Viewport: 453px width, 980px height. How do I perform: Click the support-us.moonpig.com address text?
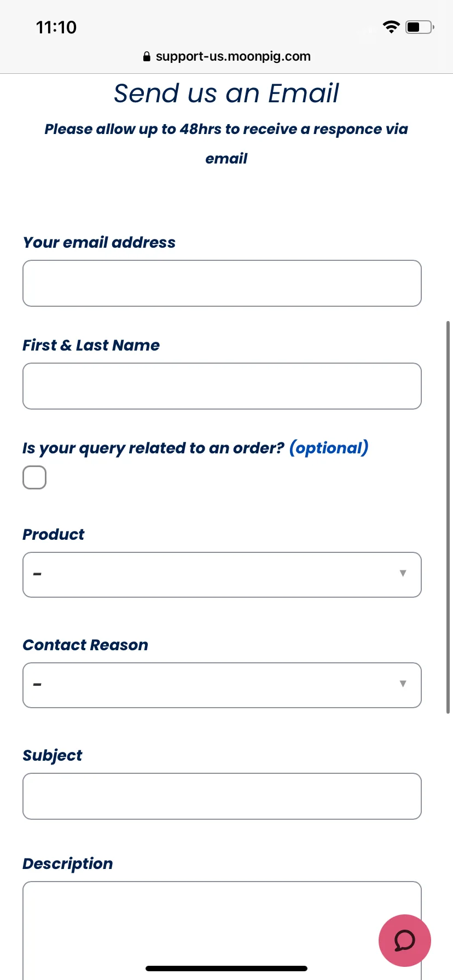coord(233,56)
